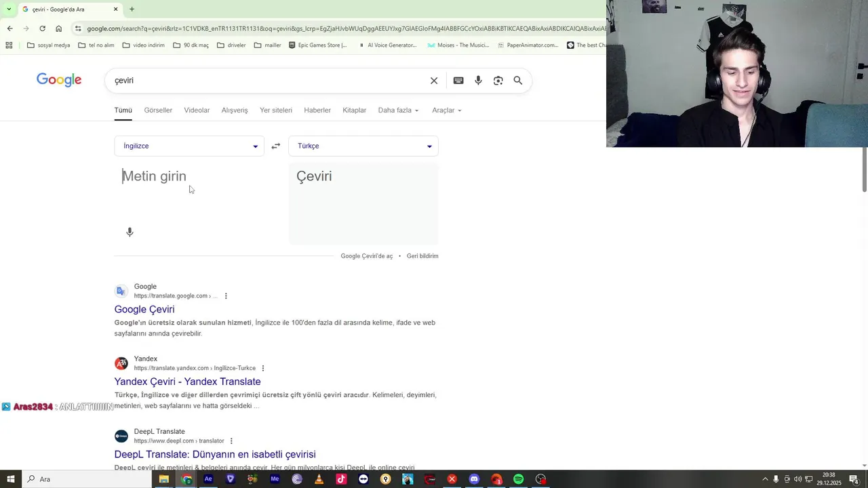Viewport: 868px width, 488px height.
Task: Click the translate voice input microphone
Action: (x=130, y=232)
